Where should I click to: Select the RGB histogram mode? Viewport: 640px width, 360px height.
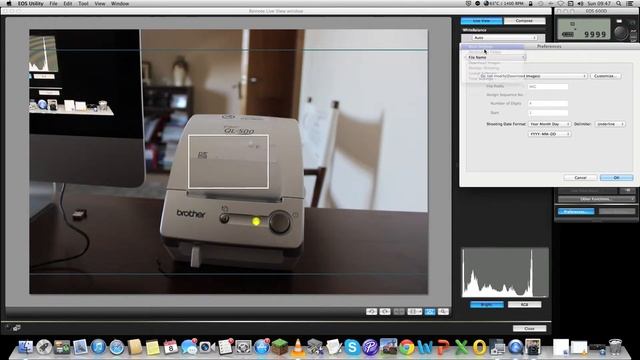pos(524,304)
